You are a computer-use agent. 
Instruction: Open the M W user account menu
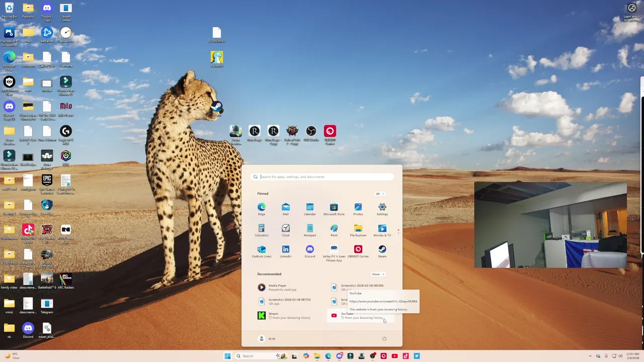pos(267,338)
